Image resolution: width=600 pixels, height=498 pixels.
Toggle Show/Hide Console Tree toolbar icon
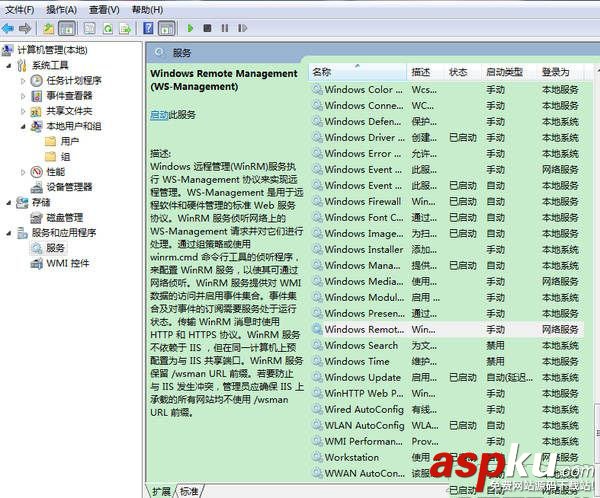pyautogui.click(x=67, y=28)
